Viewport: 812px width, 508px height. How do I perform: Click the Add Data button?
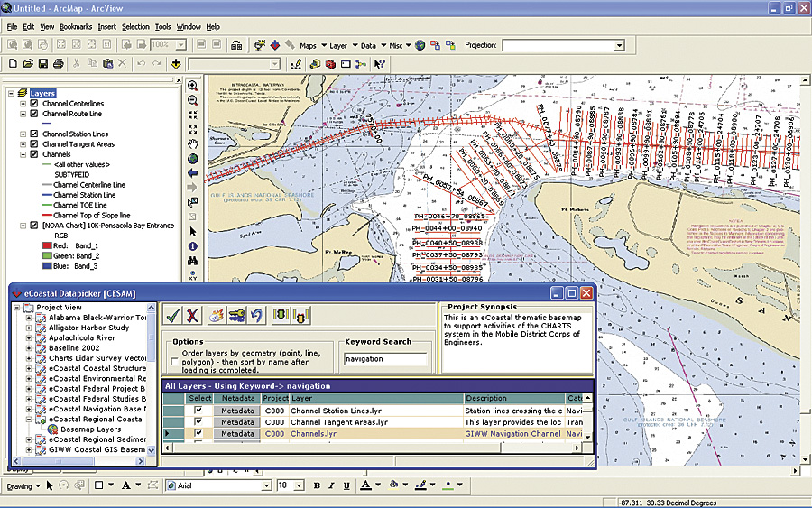pyautogui.click(x=176, y=64)
